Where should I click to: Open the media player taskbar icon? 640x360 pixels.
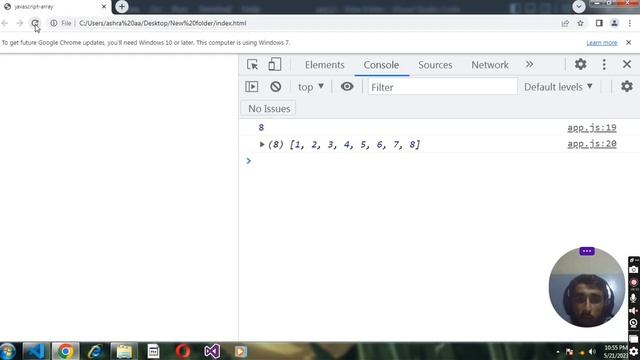(x=241, y=351)
